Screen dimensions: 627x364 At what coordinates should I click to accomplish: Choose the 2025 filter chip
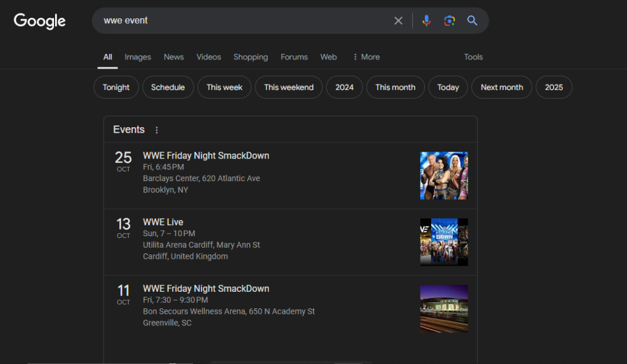coord(554,87)
